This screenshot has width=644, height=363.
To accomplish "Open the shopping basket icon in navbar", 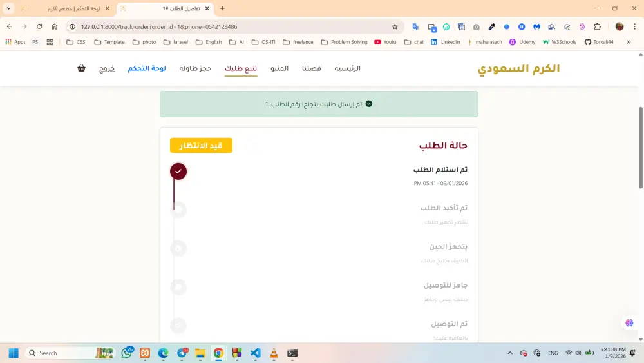I will pyautogui.click(x=81, y=68).
